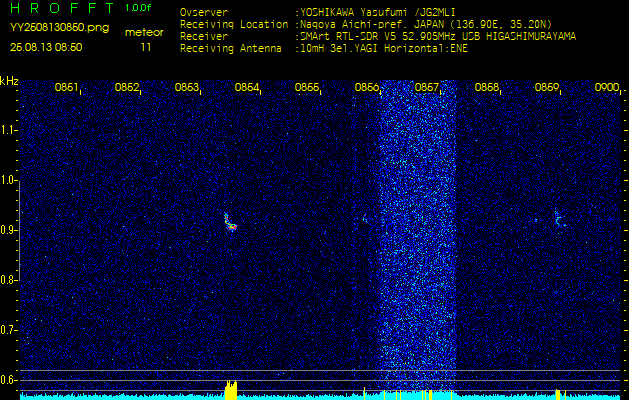This screenshot has height=400, width=629.
Task: Click the 0856 time marker
Action: 367,87
